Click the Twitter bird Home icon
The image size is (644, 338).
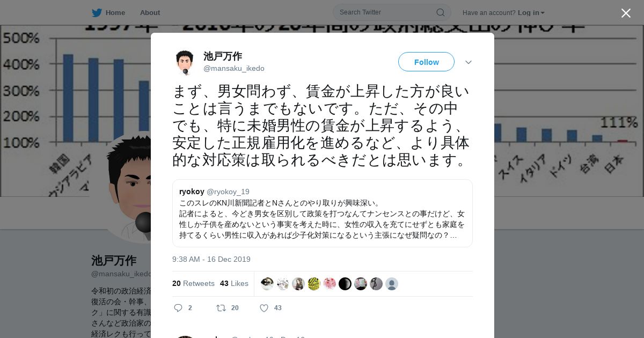[x=97, y=12]
